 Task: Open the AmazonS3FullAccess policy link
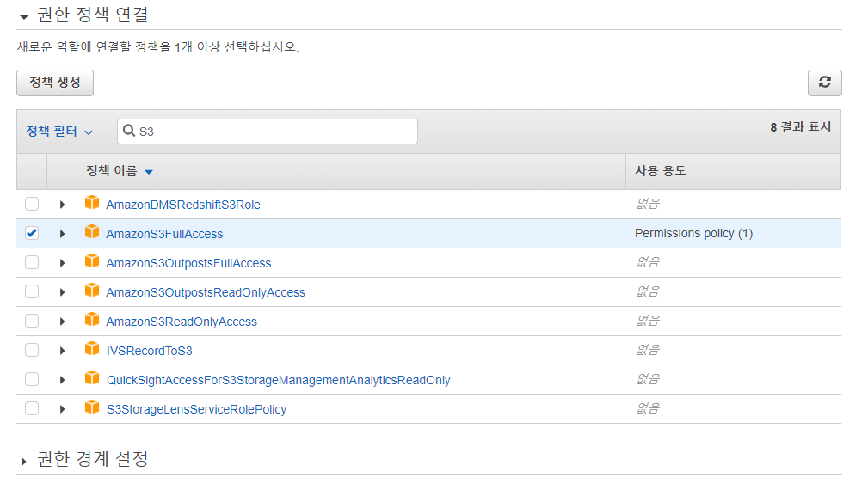pyautogui.click(x=164, y=234)
